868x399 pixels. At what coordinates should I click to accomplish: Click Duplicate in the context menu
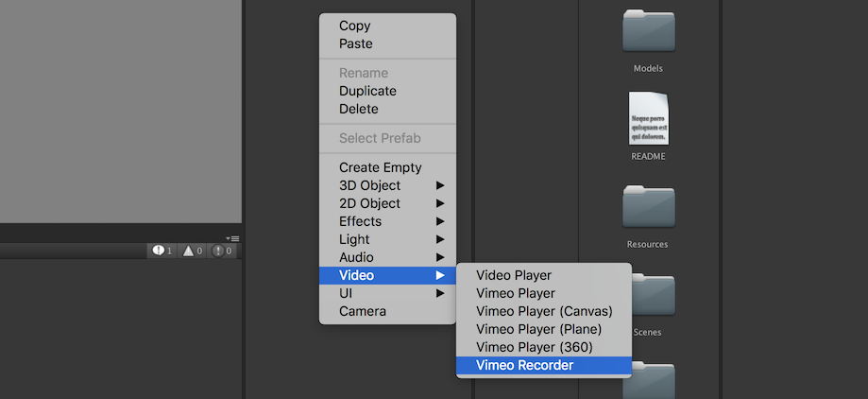click(x=387, y=91)
